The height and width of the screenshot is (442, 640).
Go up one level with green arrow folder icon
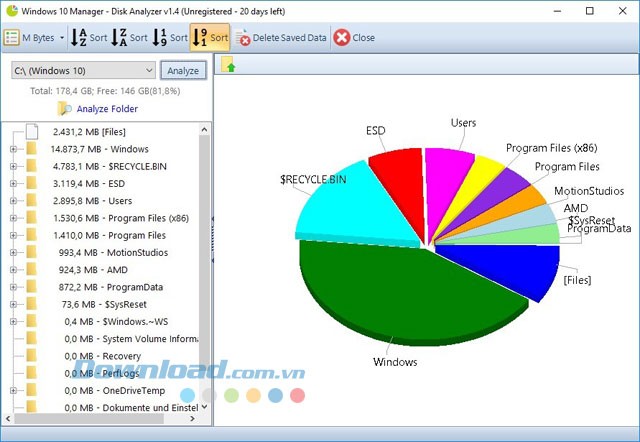pos(229,66)
